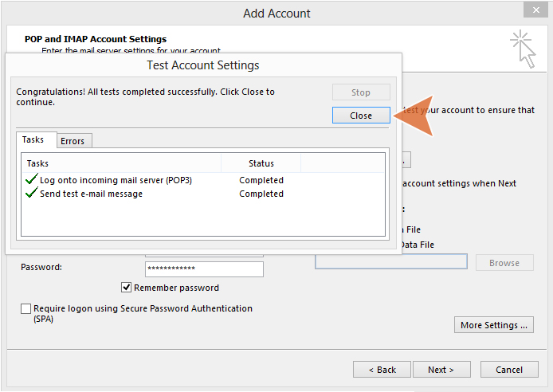Select the Completed status of Send test e-mail message
The image size is (553, 392).
261,194
